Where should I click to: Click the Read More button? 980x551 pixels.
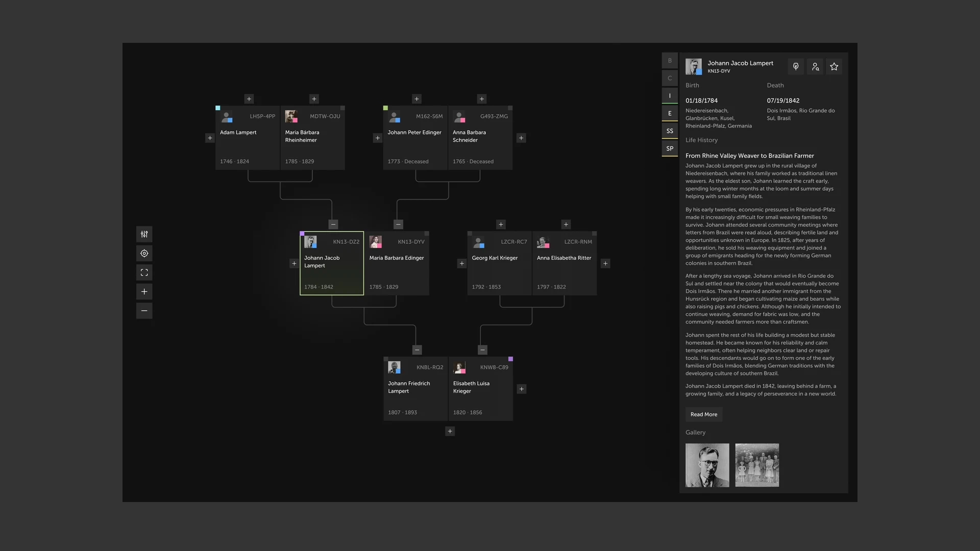[x=704, y=414]
